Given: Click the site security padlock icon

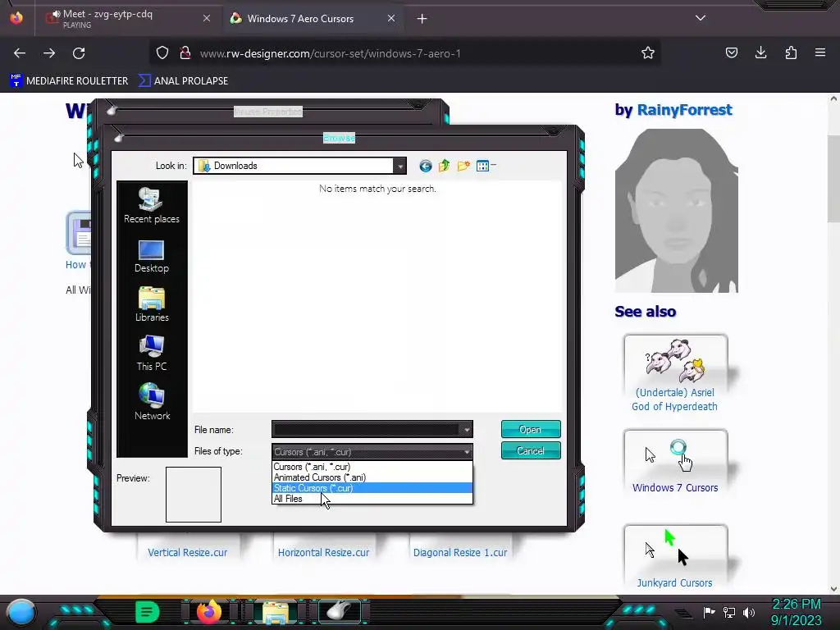Looking at the screenshot, I should pos(185,52).
